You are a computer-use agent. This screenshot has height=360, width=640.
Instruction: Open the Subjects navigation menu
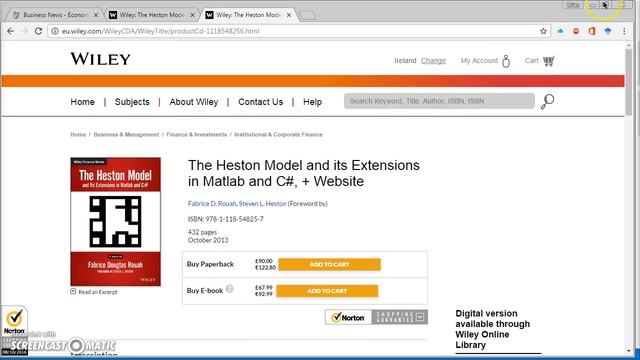pyautogui.click(x=132, y=102)
